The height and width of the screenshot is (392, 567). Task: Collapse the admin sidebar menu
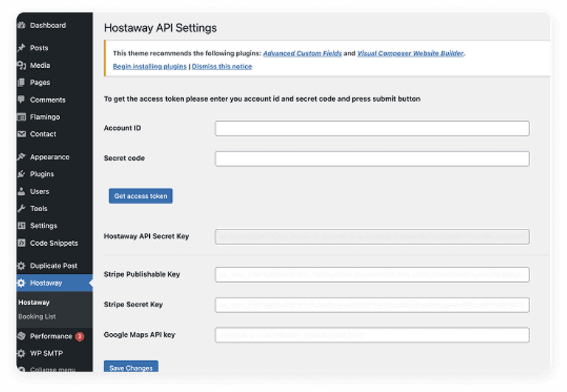pyautogui.click(x=53, y=369)
